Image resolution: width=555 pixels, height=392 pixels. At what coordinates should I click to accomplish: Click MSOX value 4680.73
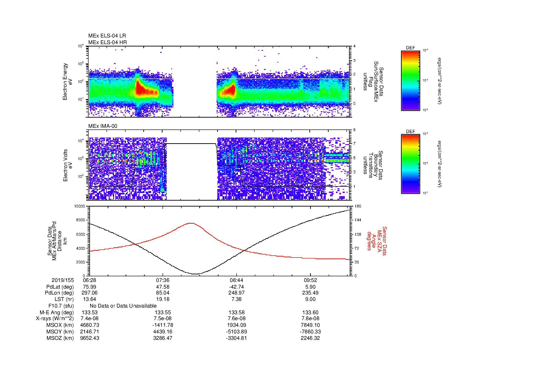[x=89, y=325]
